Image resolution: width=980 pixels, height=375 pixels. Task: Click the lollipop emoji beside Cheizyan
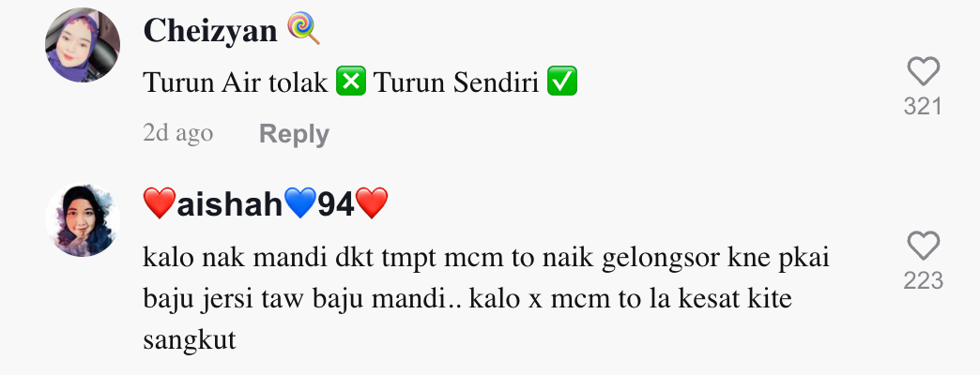(304, 29)
